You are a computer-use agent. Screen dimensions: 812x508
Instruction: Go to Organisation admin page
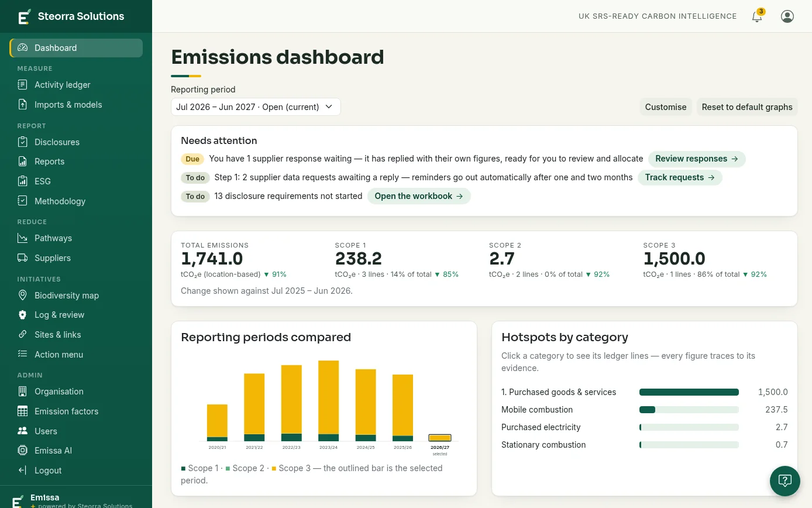point(76,392)
